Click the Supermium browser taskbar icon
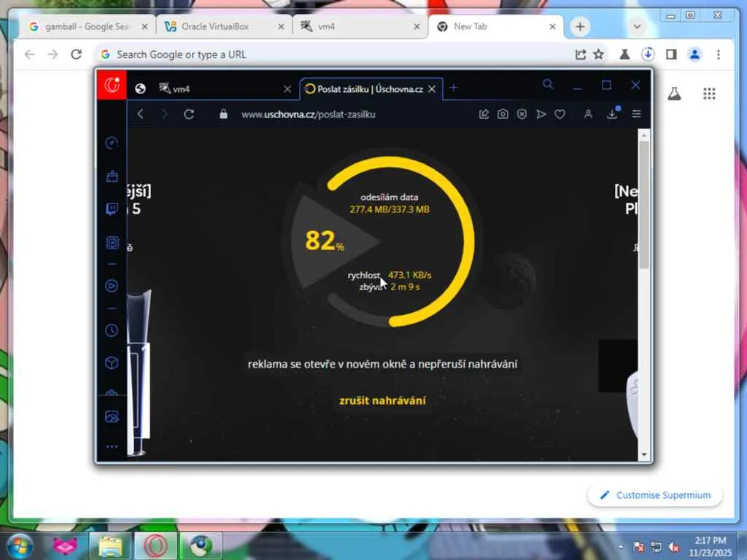The width and height of the screenshot is (747, 560). pos(201,546)
